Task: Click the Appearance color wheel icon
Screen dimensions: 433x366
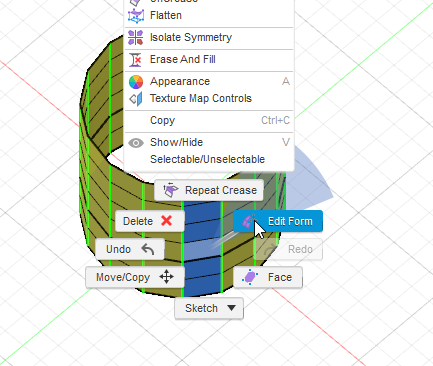Action: coord(136,82)
